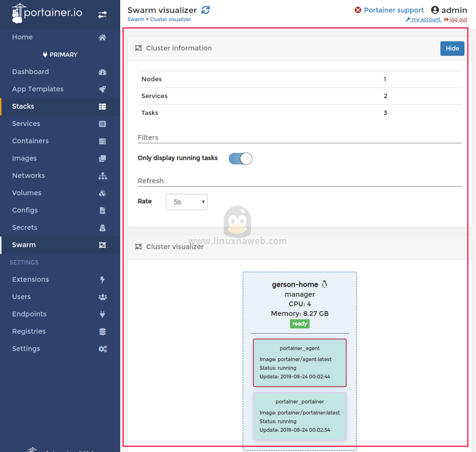476x452 pixels.
Task: Click the Tasks row value 3
Action: click(x=385, y=113)
